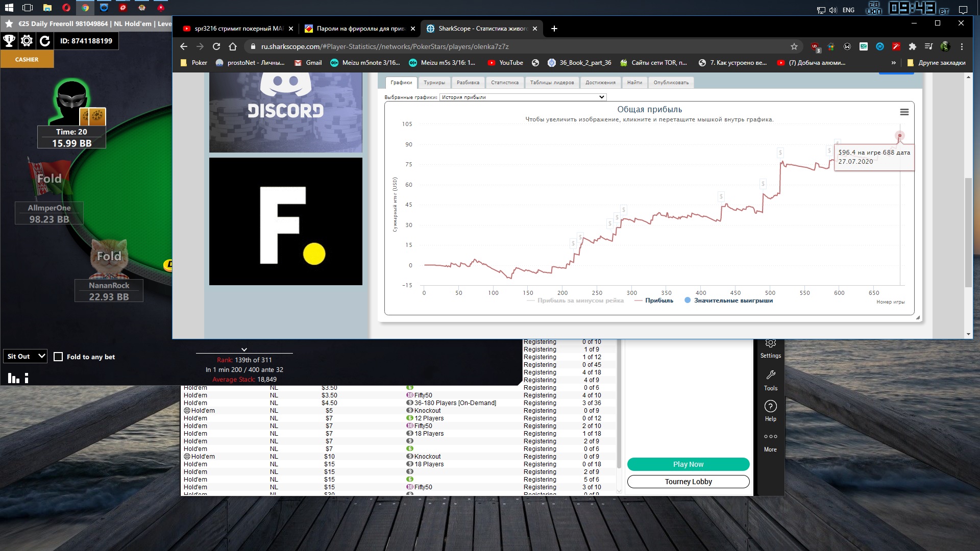Go to Chrome home page icon
Screen dimensions: 980x551
(233, 46)
